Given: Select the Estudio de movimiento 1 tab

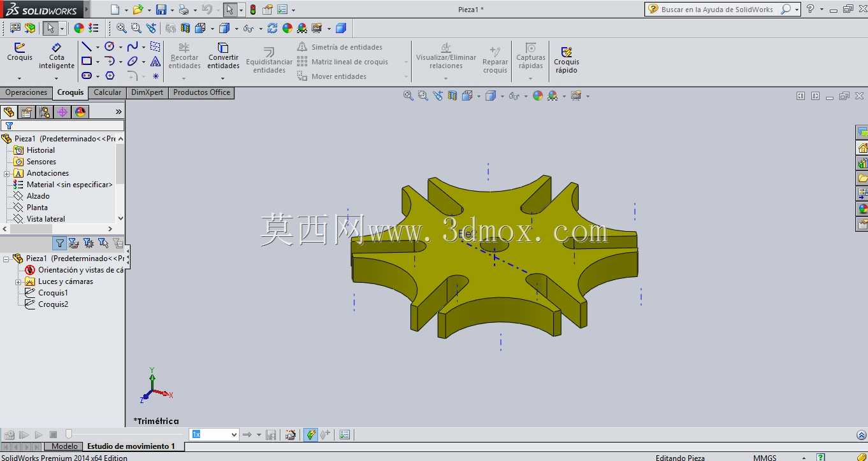Looking at the screenshot, I should click(131, 446).
